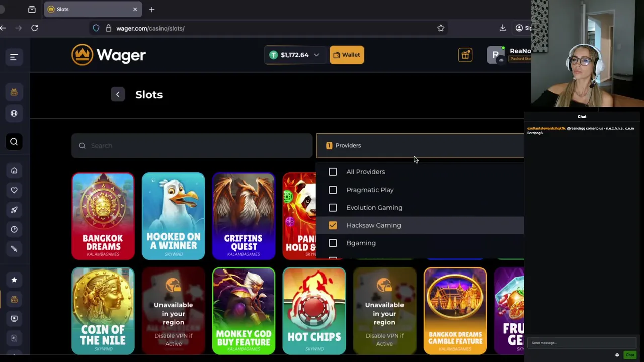
Task: Click the slots Search input field
Action: tap(192, 146)
